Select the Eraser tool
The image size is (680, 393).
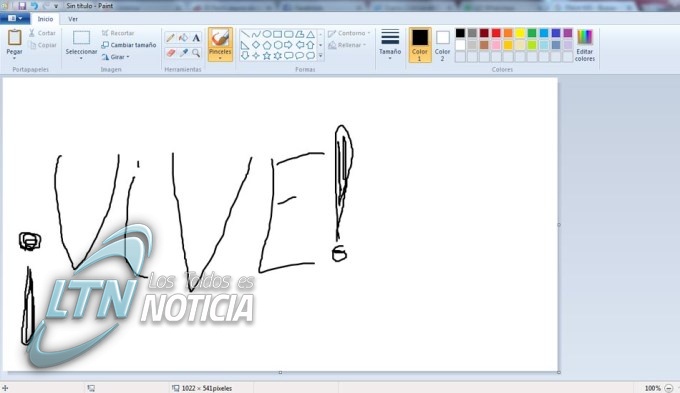pos(170,53)
